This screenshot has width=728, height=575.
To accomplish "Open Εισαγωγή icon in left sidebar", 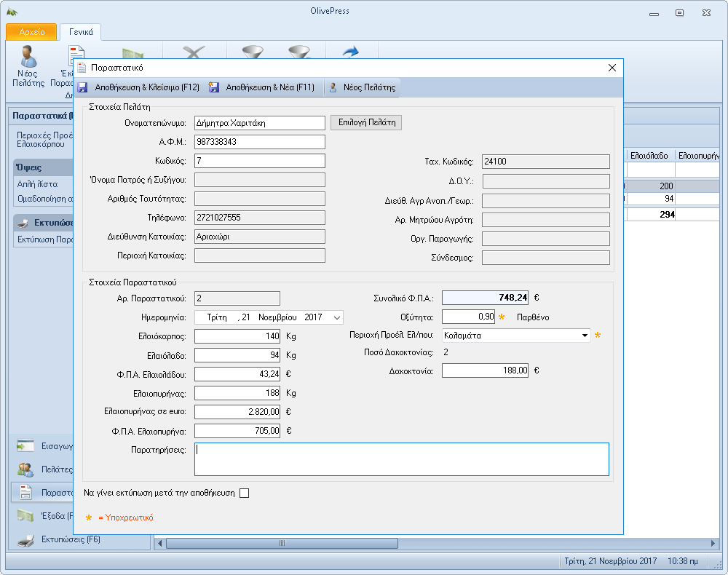I will click(x=25, y=445).
